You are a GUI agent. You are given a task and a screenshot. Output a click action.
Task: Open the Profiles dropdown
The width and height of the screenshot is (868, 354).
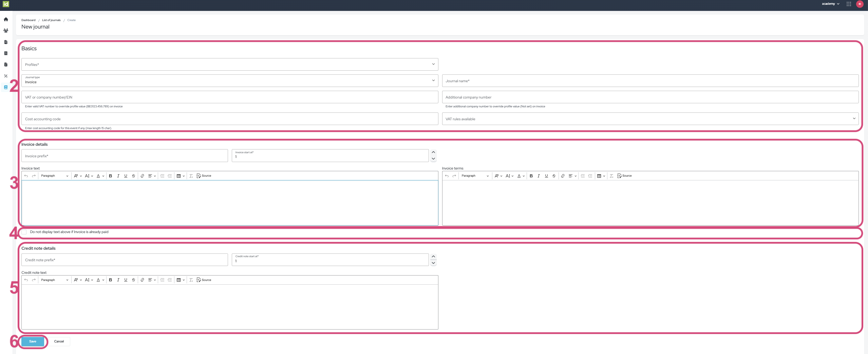229,65
